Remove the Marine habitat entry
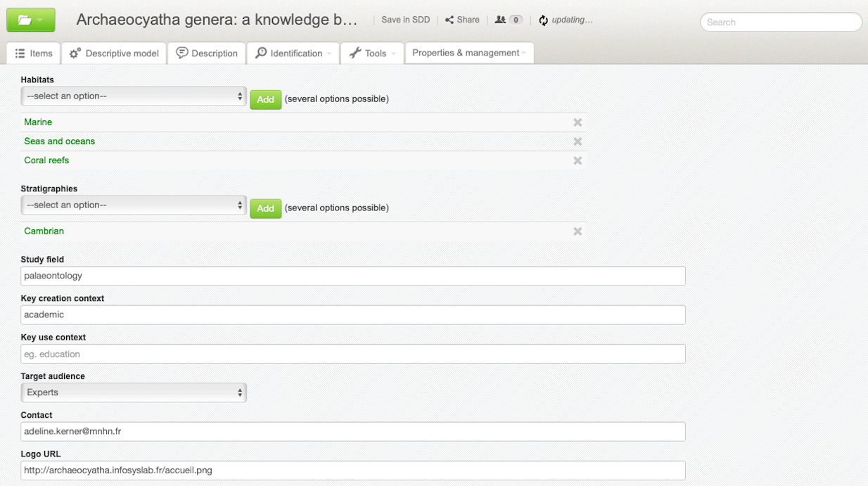Screen dimensions: 868x486 [577, 122]
